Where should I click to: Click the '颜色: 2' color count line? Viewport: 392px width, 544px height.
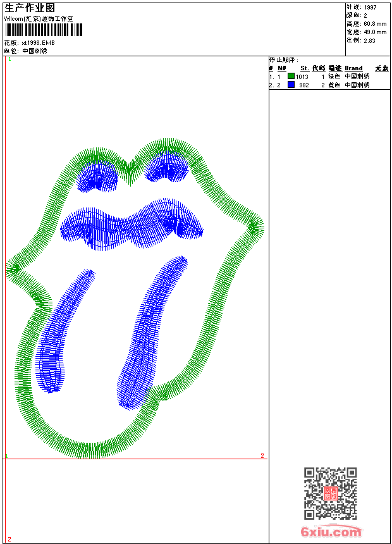click(357, 15)
